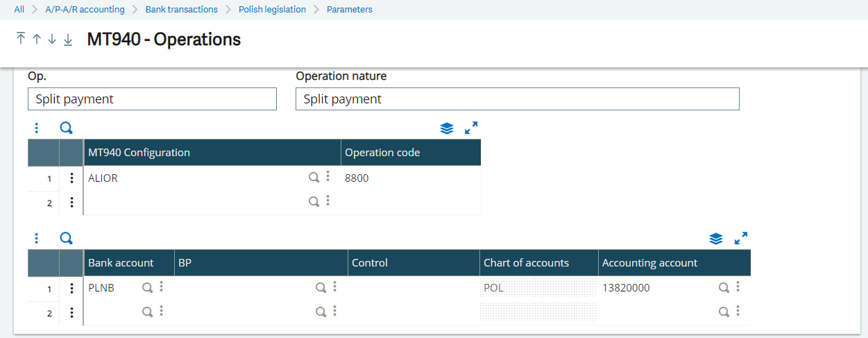868x338 pixels.
Task: Click the Control cell in PLNB row
Action: (x=414, y=288)
